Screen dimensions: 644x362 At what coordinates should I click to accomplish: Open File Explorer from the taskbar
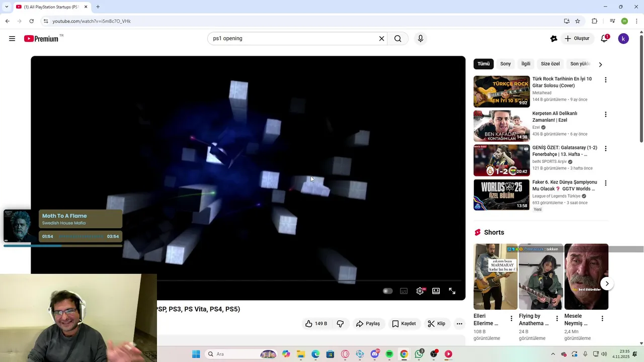(x=301, y=354)
